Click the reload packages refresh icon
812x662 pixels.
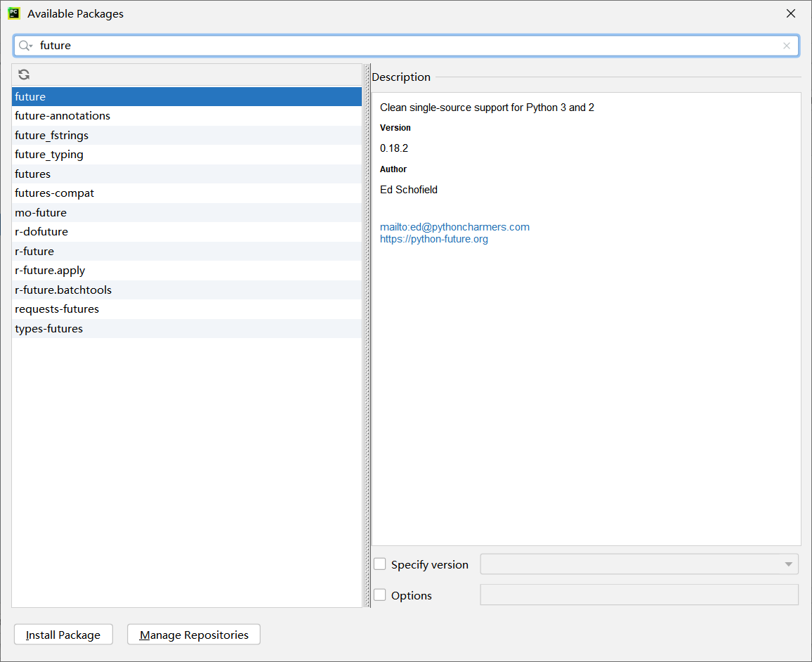pyautogui.click(x=24, y=74)
